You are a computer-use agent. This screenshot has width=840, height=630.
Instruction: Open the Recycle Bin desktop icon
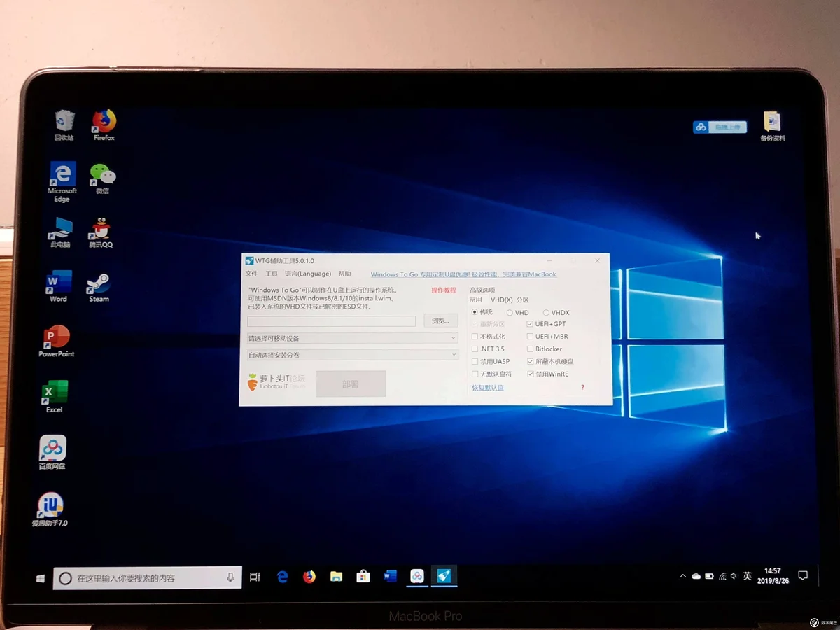64,125
